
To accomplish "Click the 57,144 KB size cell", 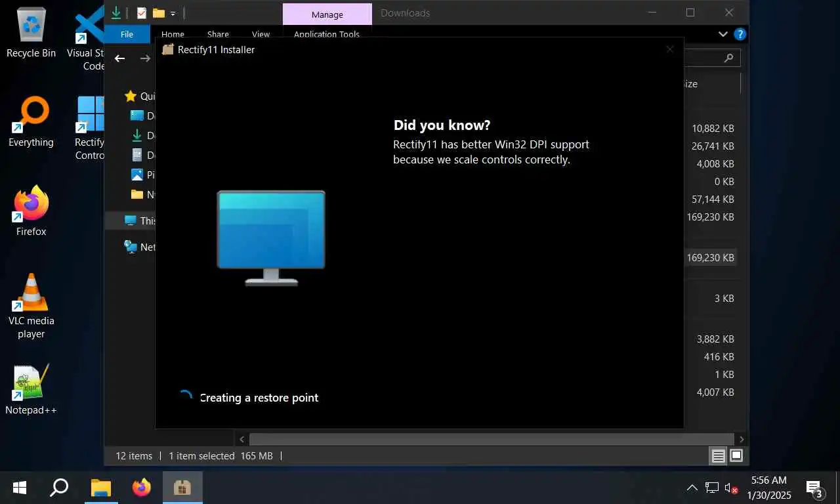I will (x=712, y=199).
